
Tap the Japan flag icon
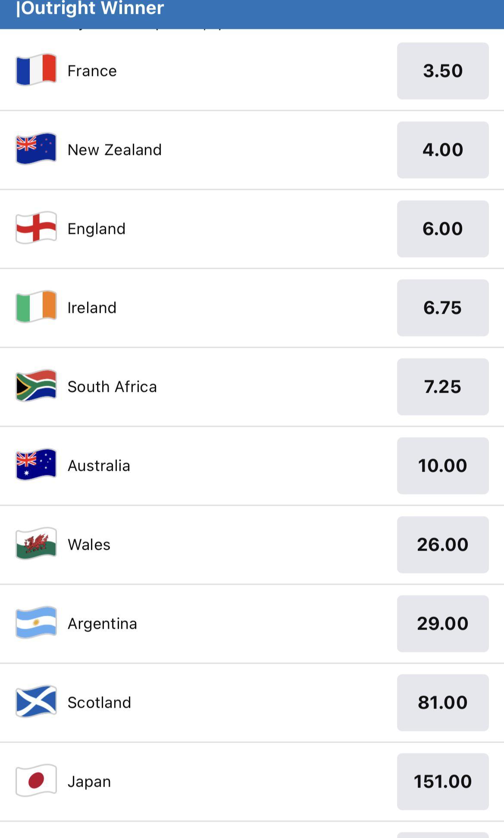click(36, 781)
